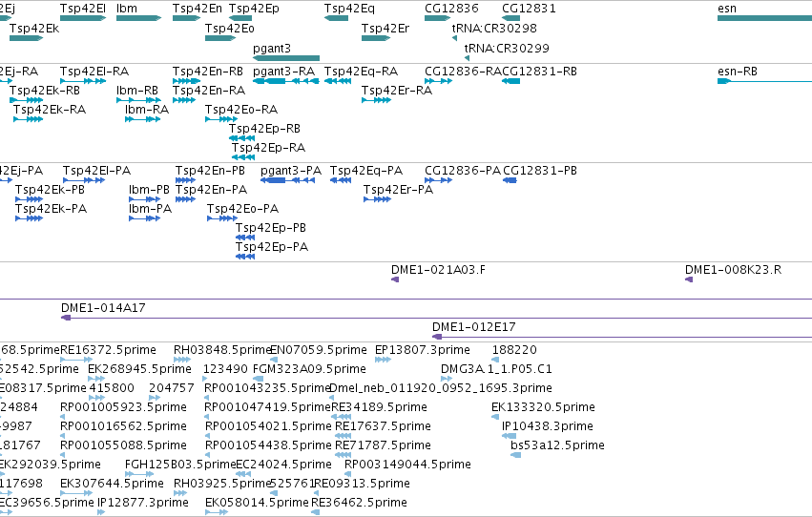This screenshot has height=517, width=812.
Task: Click the DMG3A.1_1.P05.C1 EST glyph
Action: (447, 379)
